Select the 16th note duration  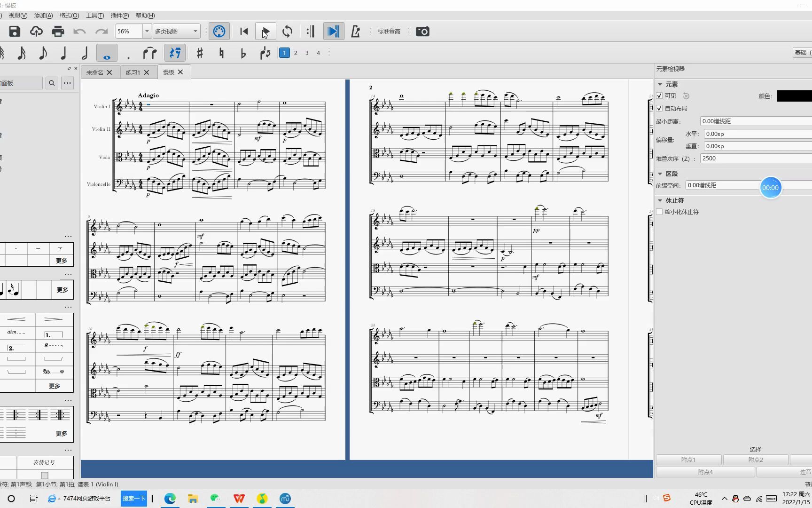tap(22, 53)
